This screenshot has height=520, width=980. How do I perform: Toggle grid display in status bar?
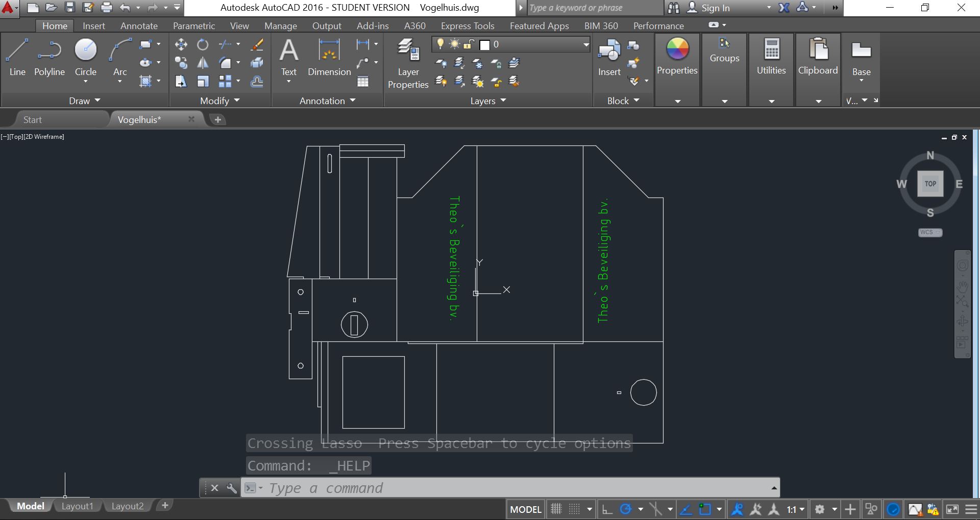pyautogui.click(x=555, y=509)
